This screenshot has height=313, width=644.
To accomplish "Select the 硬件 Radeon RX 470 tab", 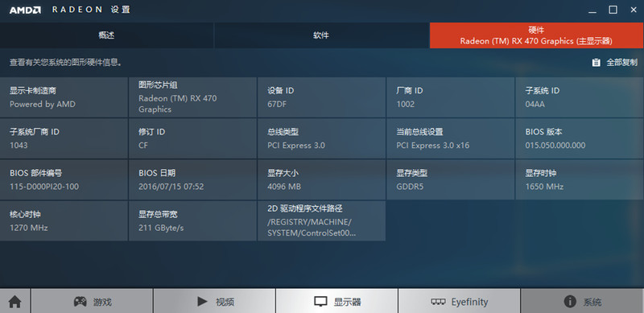I will click(x=537, y=35).
